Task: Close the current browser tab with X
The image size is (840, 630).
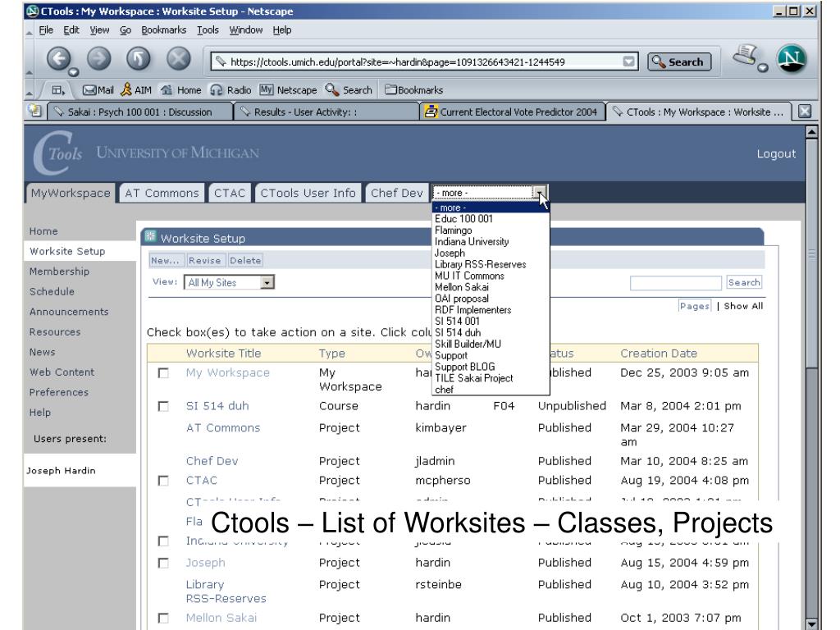Action: pos(805,112)
